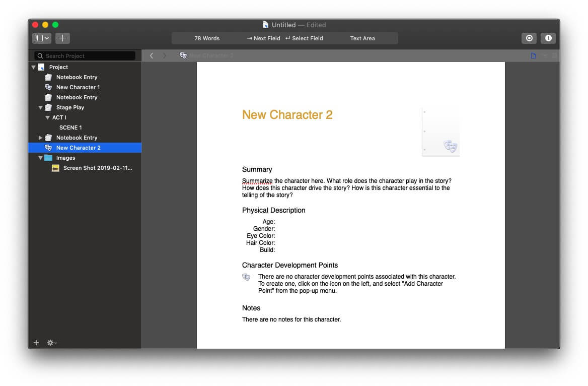Open the info inspector button
The image size is (588, 386).
tap(548, 38)
